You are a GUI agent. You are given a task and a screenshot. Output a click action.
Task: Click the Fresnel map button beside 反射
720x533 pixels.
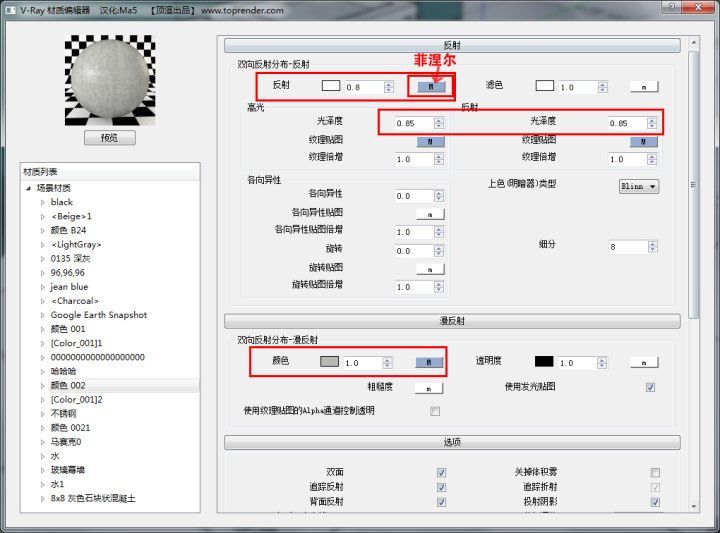point(430,87)
